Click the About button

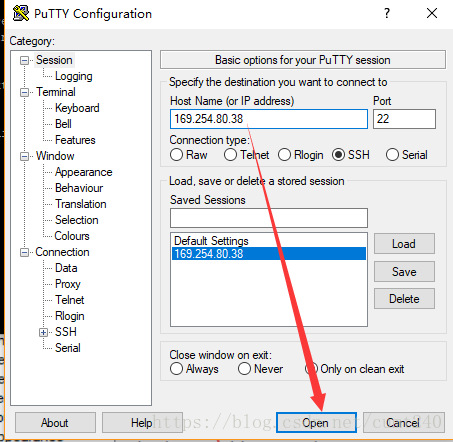(55, 423)
